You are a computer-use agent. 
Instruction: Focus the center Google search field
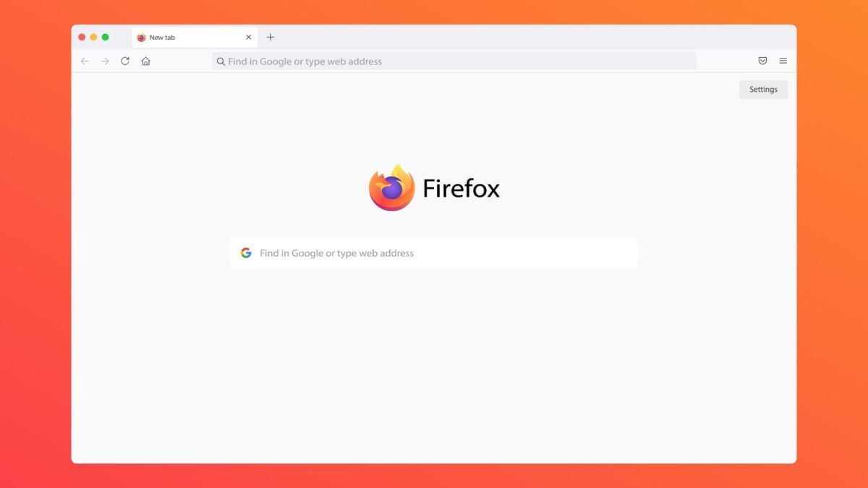click(434, 253)
